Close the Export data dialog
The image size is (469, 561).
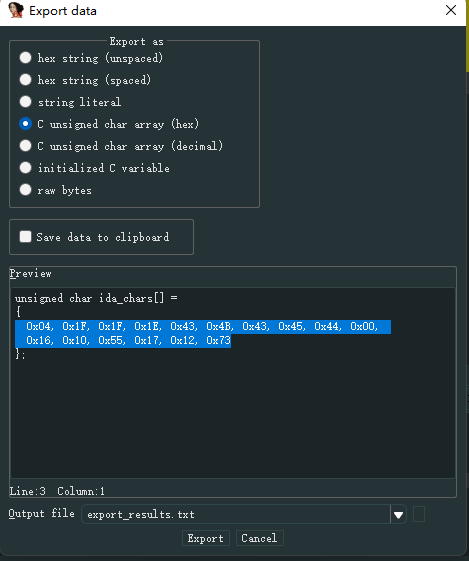451,10
